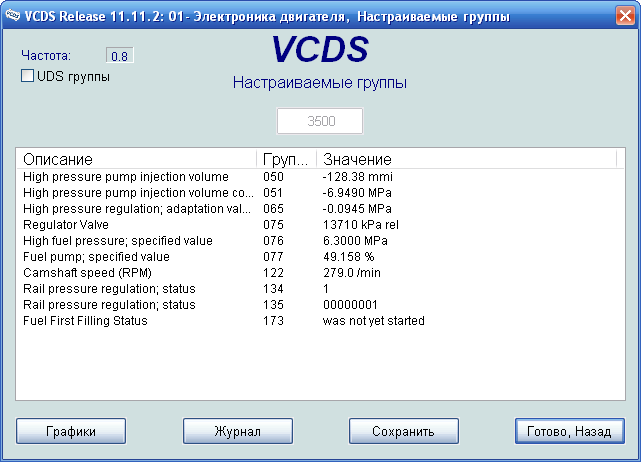Click value -0.0945 MPa
The width and height of the screenshot is (641, 462).
[357, 209]
